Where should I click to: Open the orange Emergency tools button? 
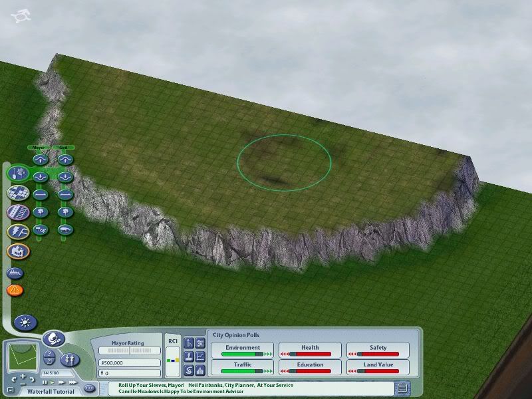(15, 290)
